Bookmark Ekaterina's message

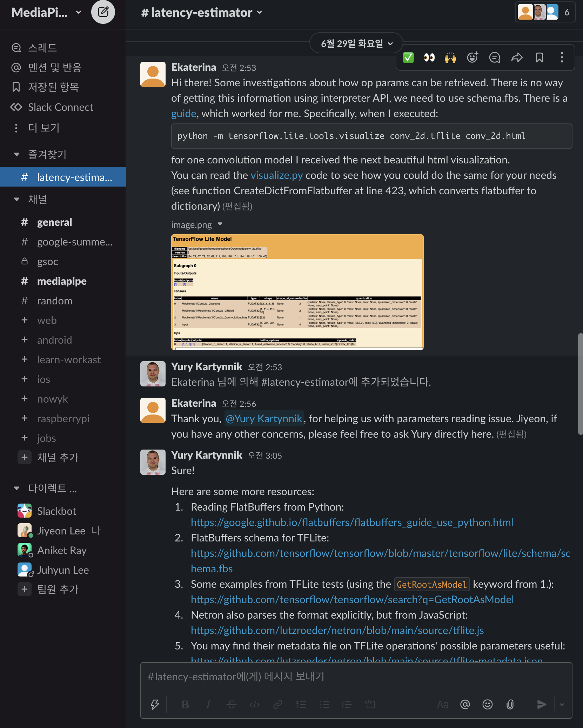click(540, 58)
